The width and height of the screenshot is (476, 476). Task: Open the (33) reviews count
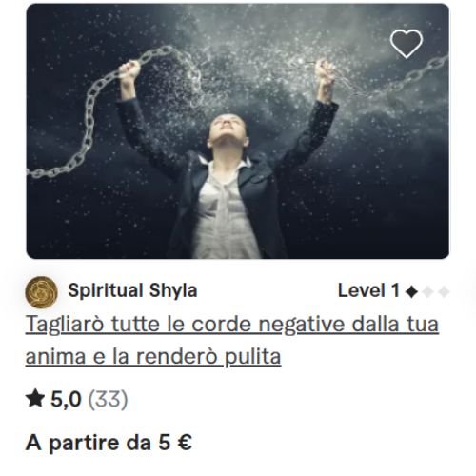108,399
